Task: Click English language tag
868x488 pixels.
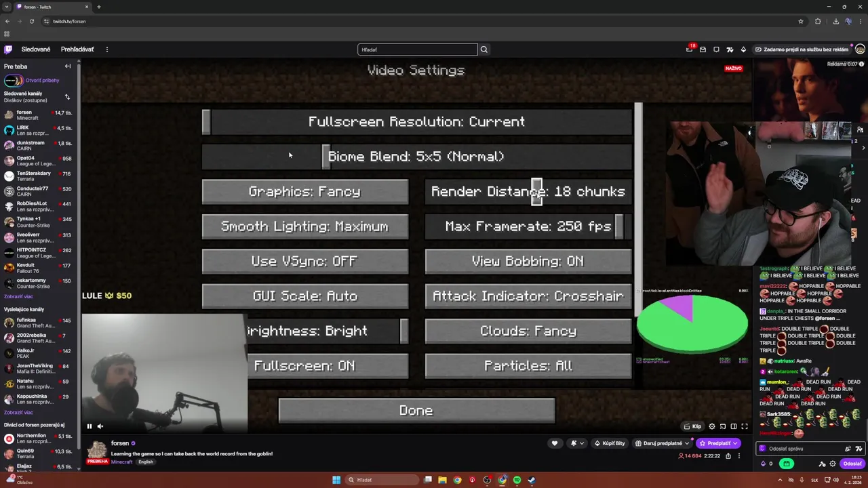Action: [146, 462]
